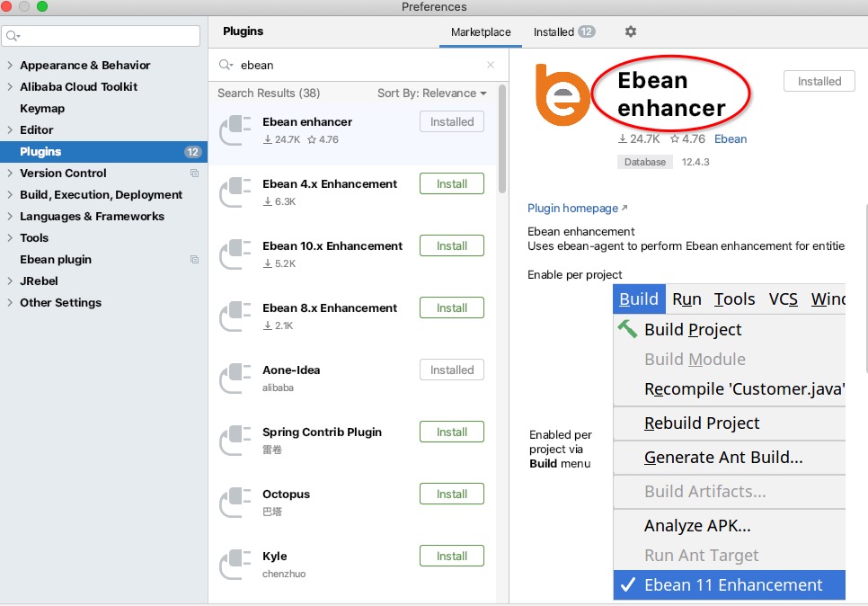Screen dimensions: 868x606
Task: Click the search results list scrollbar
Action: point(502,138)
